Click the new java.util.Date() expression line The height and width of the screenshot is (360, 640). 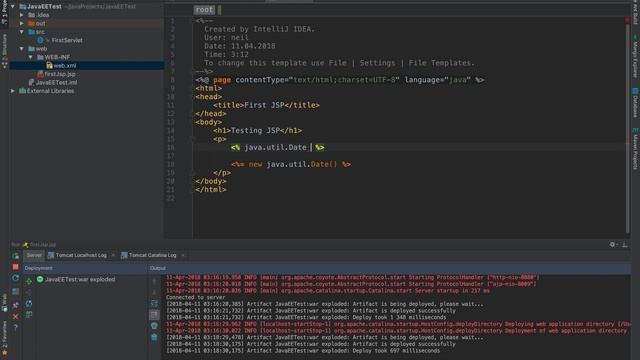291,164
